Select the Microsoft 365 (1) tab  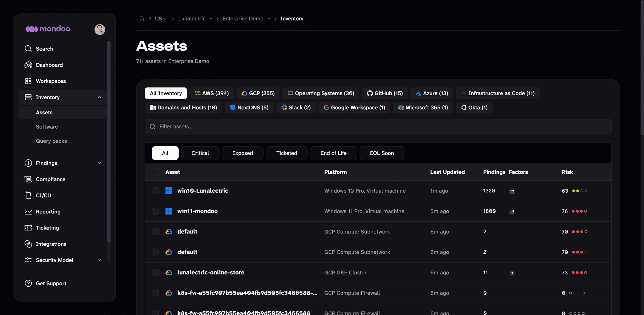coord(423,108)
